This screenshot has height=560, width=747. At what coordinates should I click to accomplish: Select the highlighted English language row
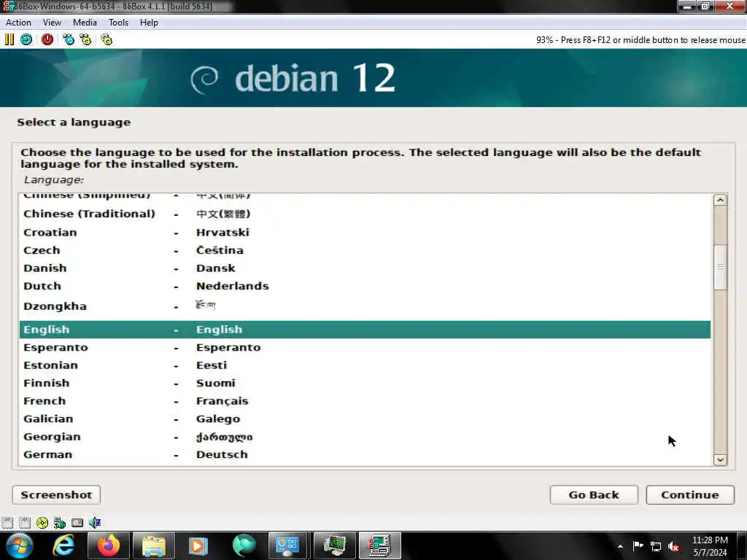(365, 330)
